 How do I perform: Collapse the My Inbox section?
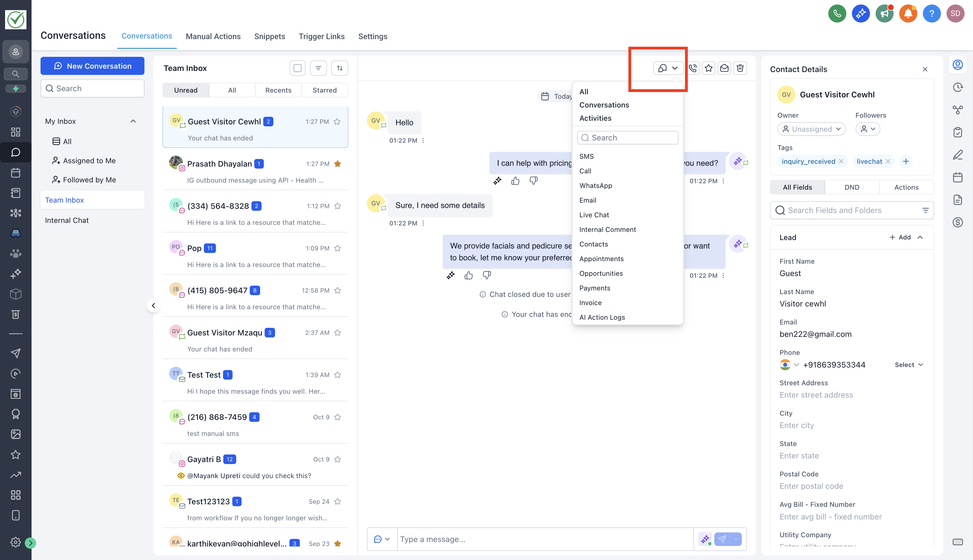click(133, 121)
